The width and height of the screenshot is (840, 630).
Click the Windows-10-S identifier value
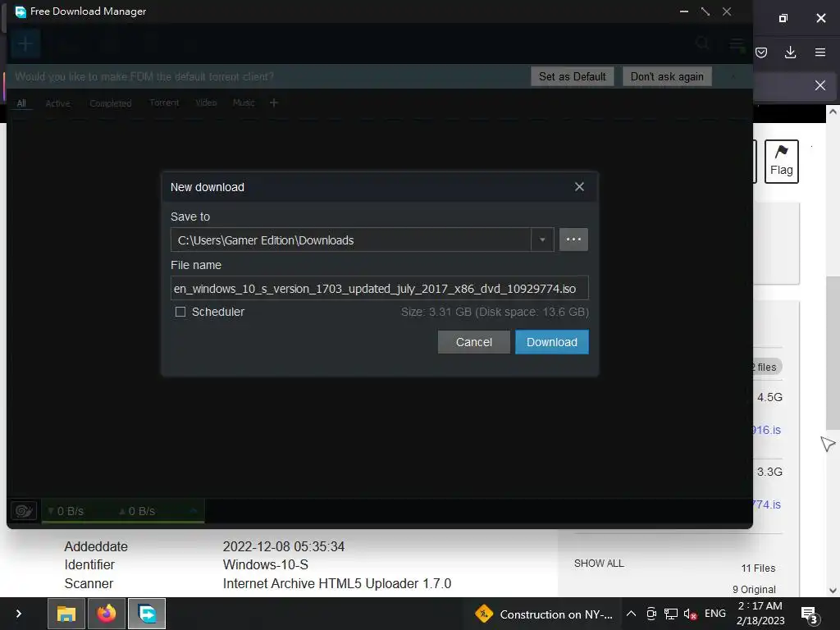click(265, 564)
